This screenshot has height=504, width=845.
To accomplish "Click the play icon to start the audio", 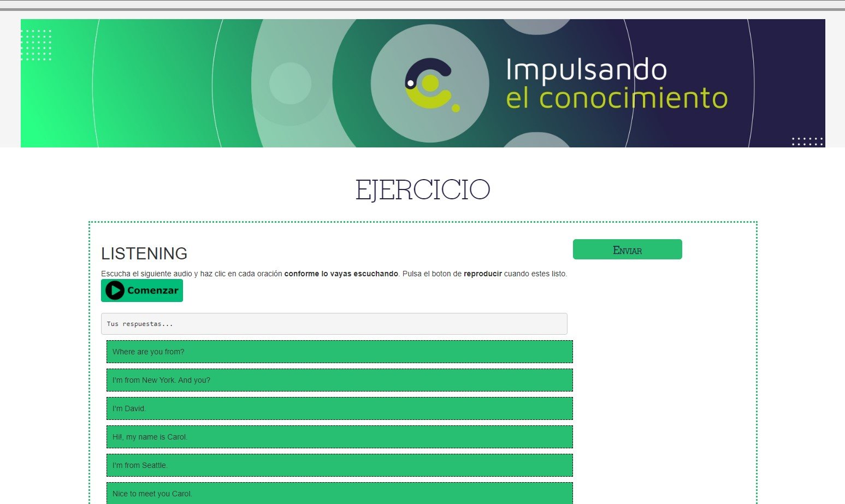I will click(x=115, y=290).
